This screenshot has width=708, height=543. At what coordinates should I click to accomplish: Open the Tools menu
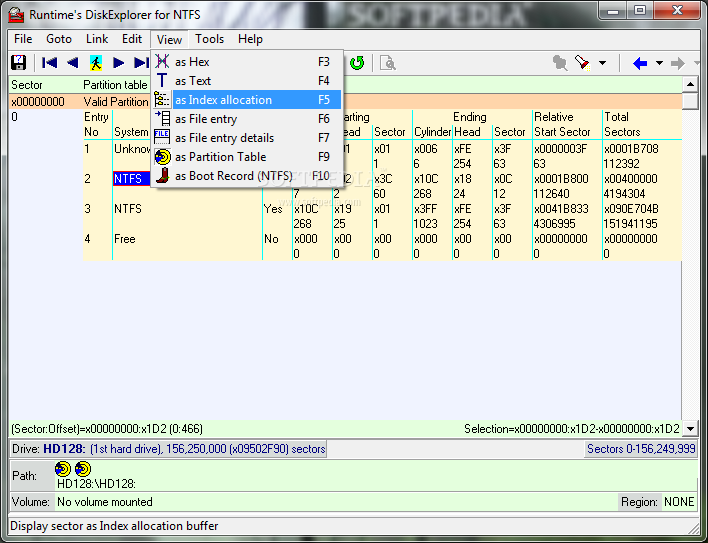point(210,39)
